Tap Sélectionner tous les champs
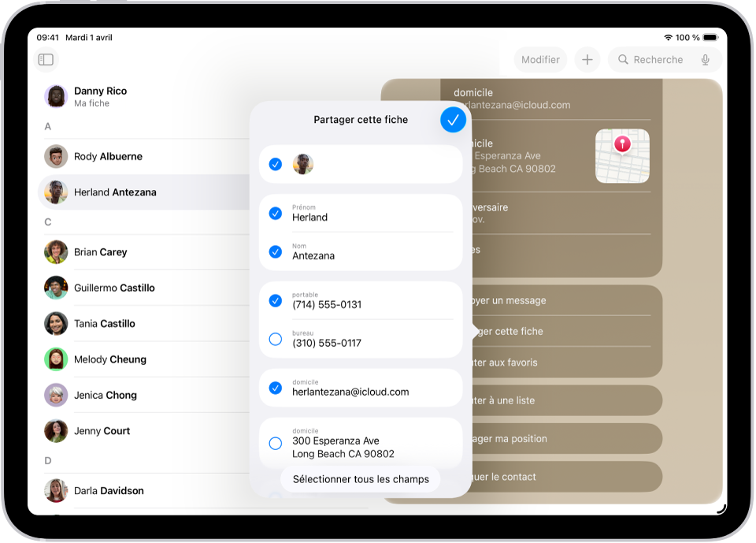The image size is (756, 543). click(x=360, y=479)
